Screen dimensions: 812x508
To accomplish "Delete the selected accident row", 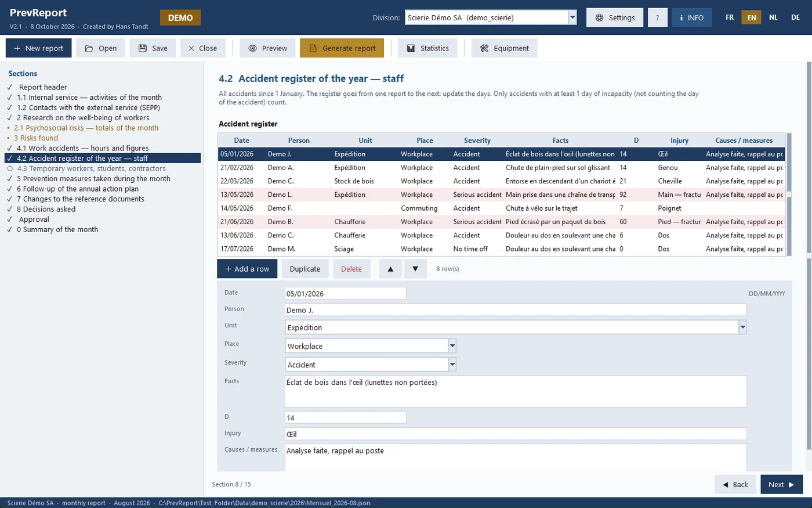I will [x=351, y=269].
